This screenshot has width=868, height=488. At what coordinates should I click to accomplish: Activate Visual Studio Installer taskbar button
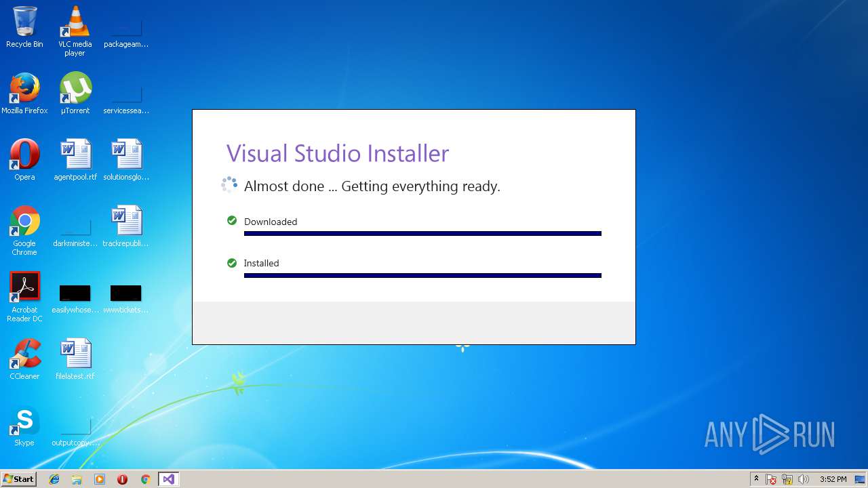(168, 479)
